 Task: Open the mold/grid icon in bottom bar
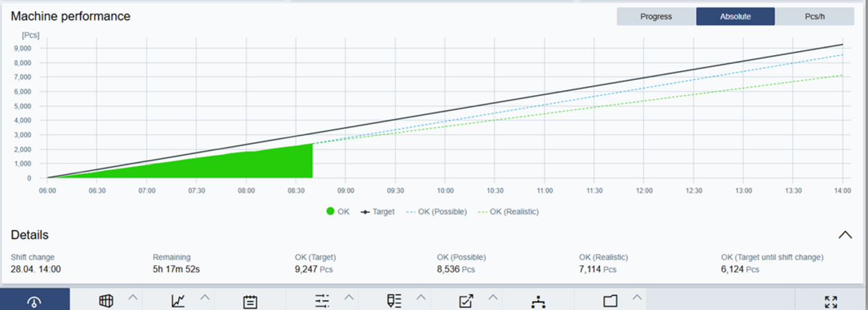point(106,301)
